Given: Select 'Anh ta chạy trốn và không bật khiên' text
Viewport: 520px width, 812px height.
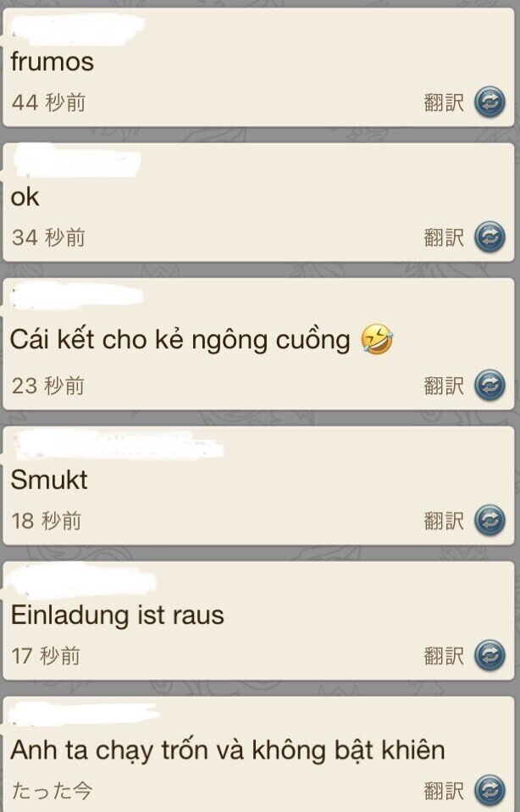Looking at the screenshot, I should pyautogui.click(x=228, y=750).
